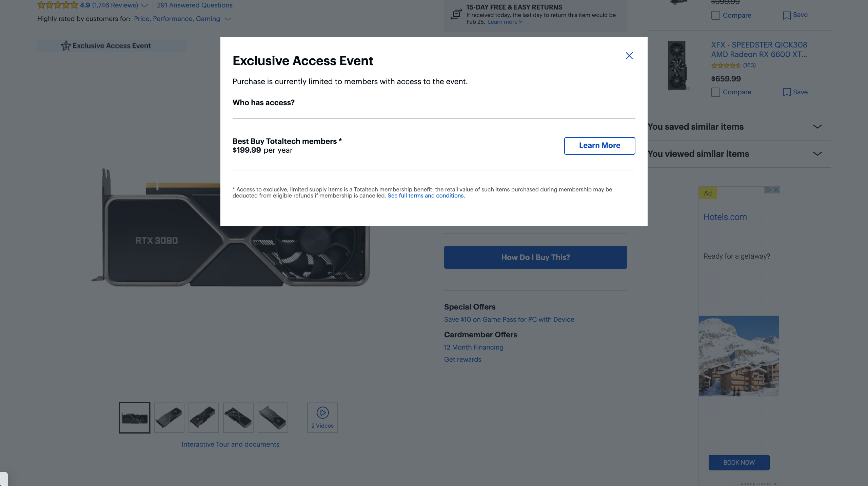Select the second graphics card thumbnail
The width and height of the screenshot is (868, 486).
(x=169, y=417)
